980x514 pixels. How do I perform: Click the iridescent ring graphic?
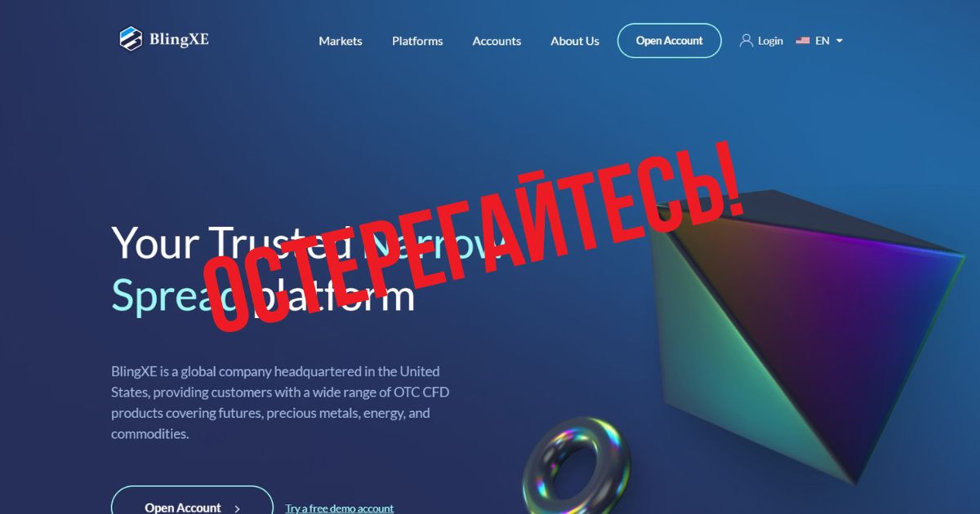(x=577, y=468)
